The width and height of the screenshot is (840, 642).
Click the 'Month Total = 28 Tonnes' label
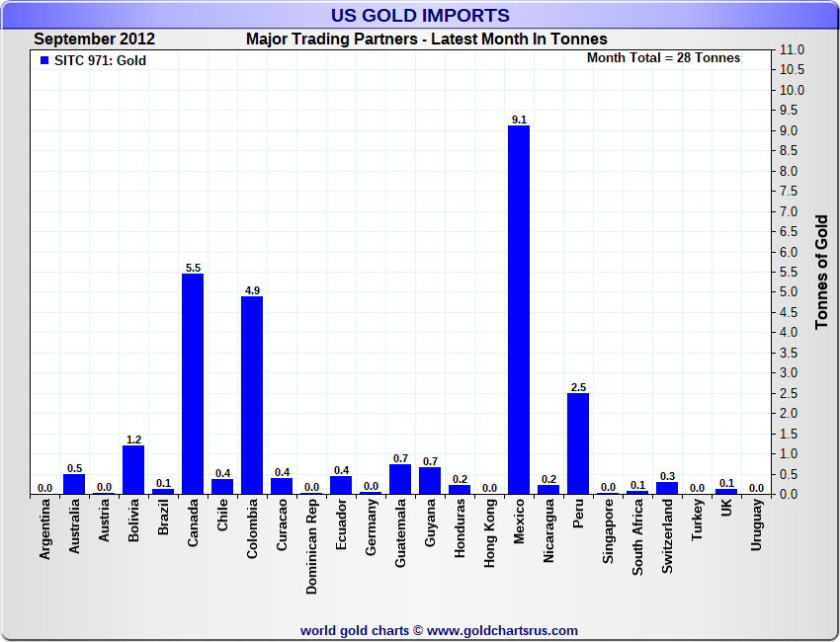663,58
